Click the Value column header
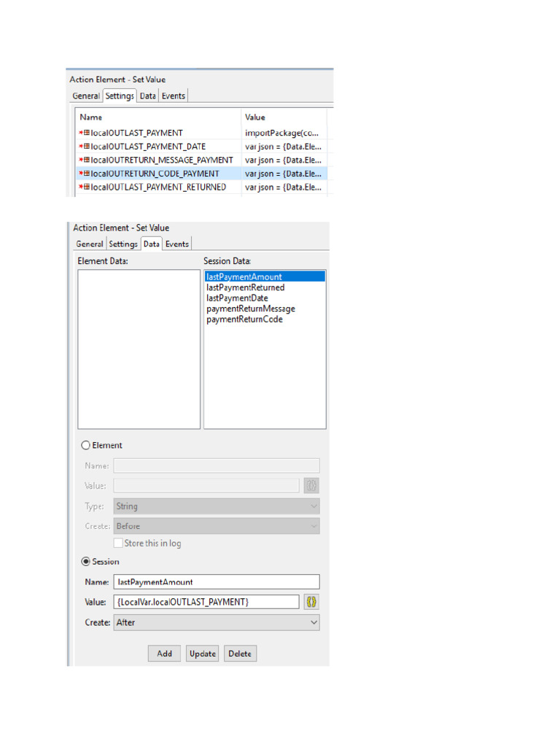 pyautogui.click(x=284, y=117)
